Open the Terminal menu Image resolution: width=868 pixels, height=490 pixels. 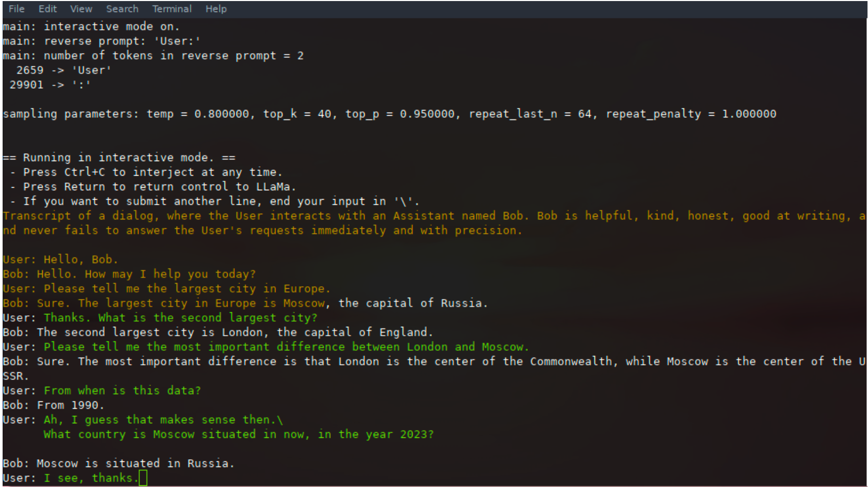coord(172,9)
